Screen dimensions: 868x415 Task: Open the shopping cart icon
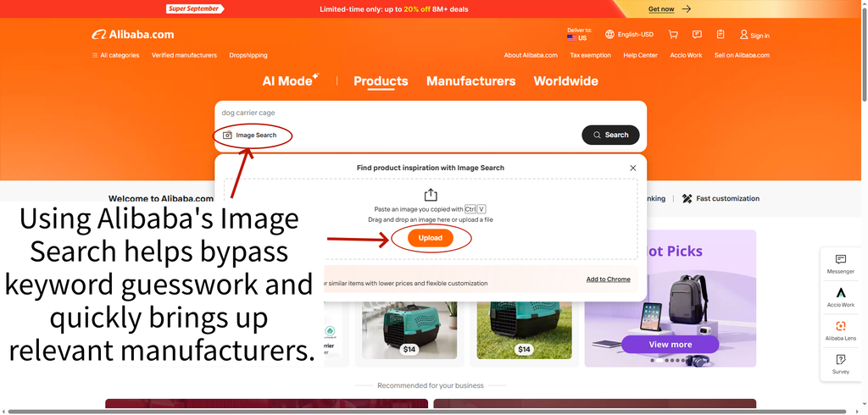pos(673,35)
